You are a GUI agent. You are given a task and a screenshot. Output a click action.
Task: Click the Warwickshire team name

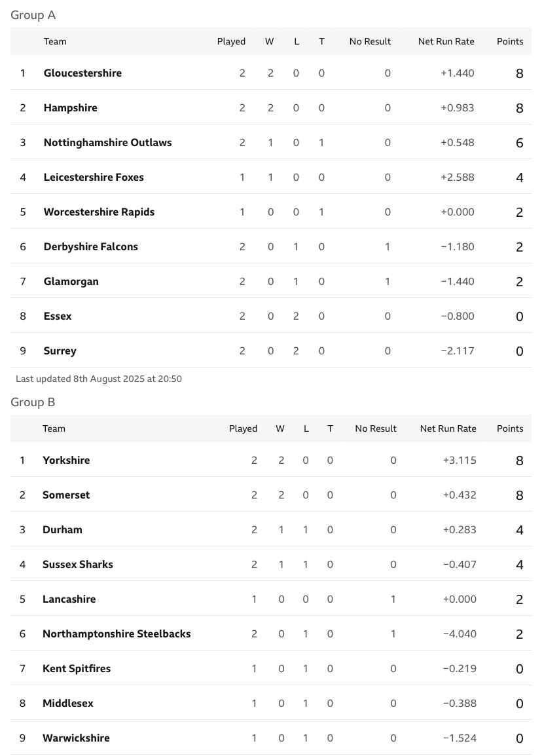(x=76, y=738)
